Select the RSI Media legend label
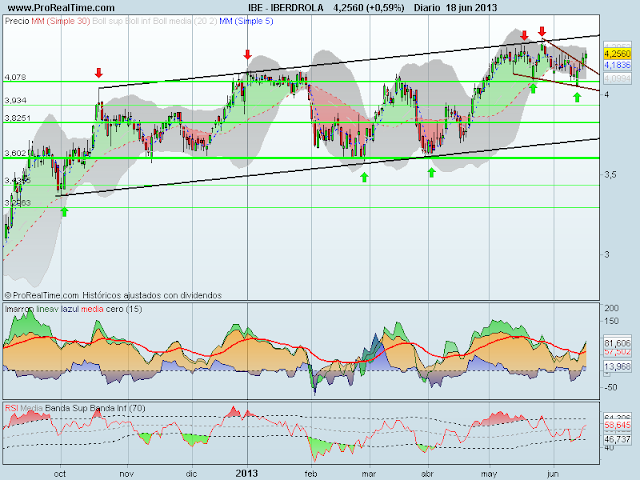Viewport: 640px width, 480px height. (x=31, y=408)
